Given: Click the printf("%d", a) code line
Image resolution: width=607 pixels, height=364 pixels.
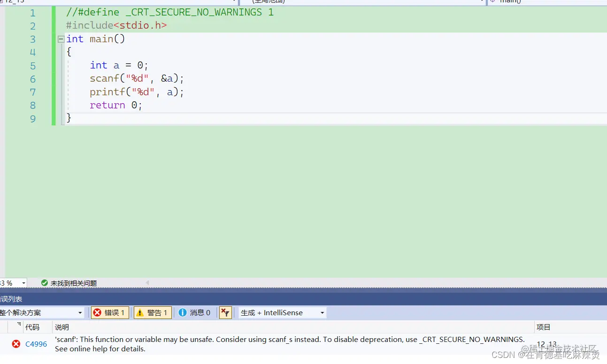Looking at the screenshot, I should point(137,91).
